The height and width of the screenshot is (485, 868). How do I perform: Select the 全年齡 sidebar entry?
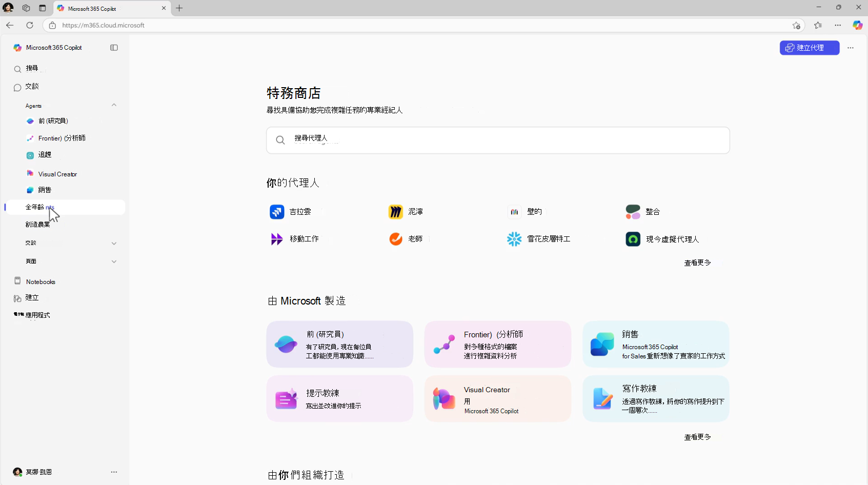coord(65,207)
